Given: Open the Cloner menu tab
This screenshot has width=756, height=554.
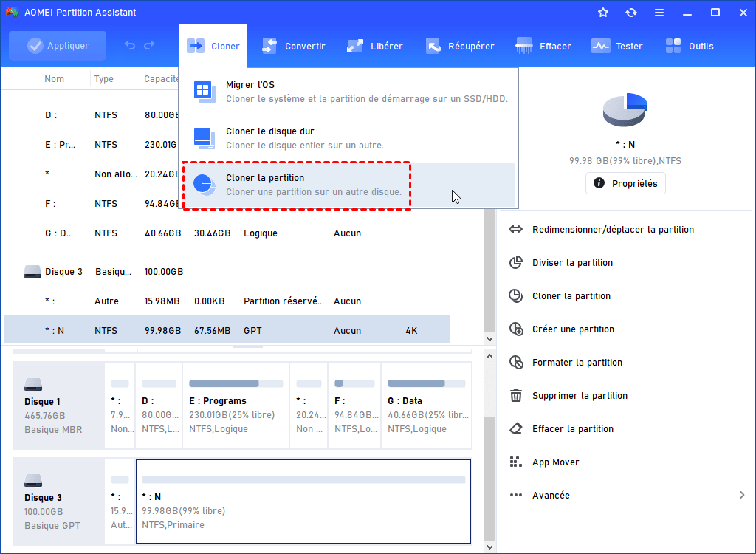Looking at the screenshot, I should (x=213, y=46).
